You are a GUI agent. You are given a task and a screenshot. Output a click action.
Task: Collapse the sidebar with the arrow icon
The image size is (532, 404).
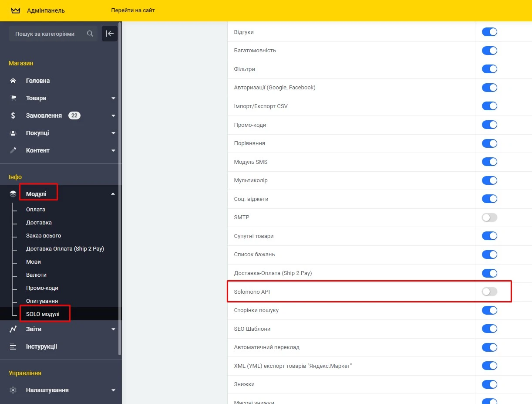pos(110,34)
